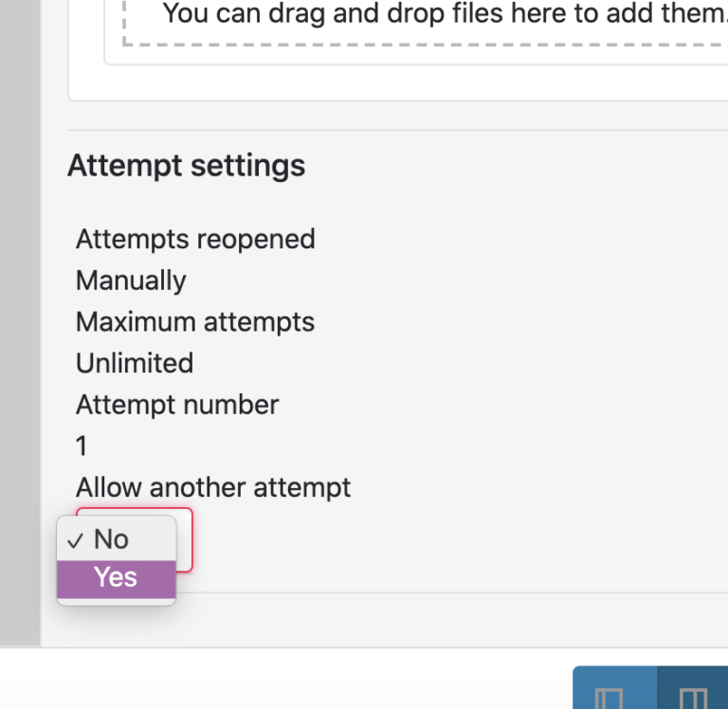Choose the No option in dropdown list
Viewport: 728px width, 709px height.
(111, 539)
